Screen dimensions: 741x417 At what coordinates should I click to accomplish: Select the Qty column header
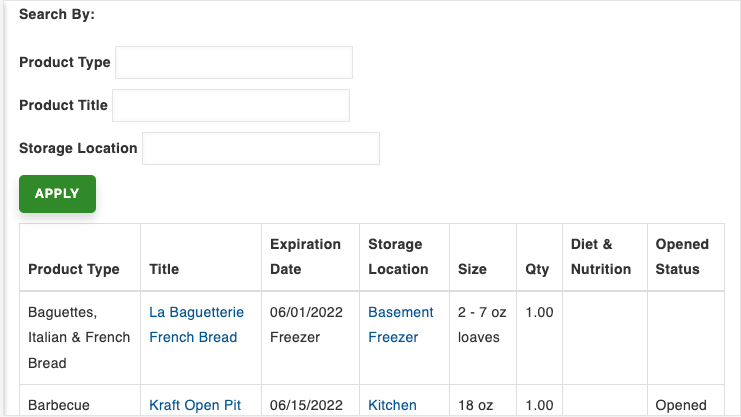click(x=537, y=269)
